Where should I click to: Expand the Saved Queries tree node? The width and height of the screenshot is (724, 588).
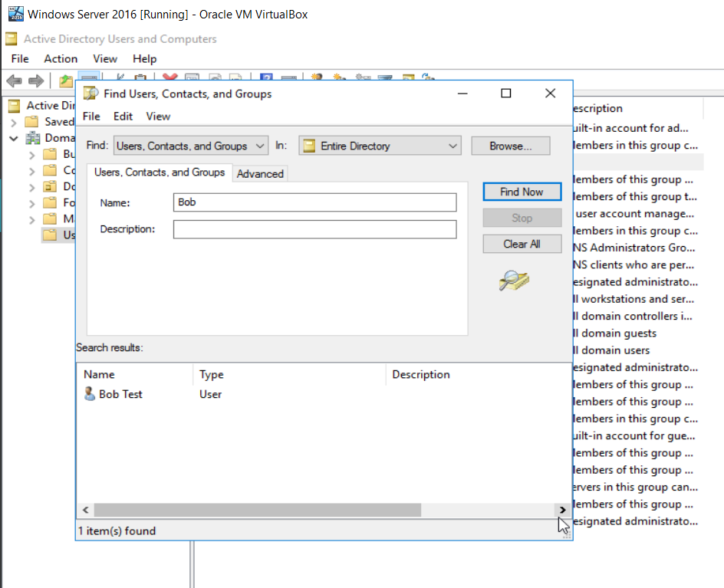pyautogui.click(x=13, y=123)
